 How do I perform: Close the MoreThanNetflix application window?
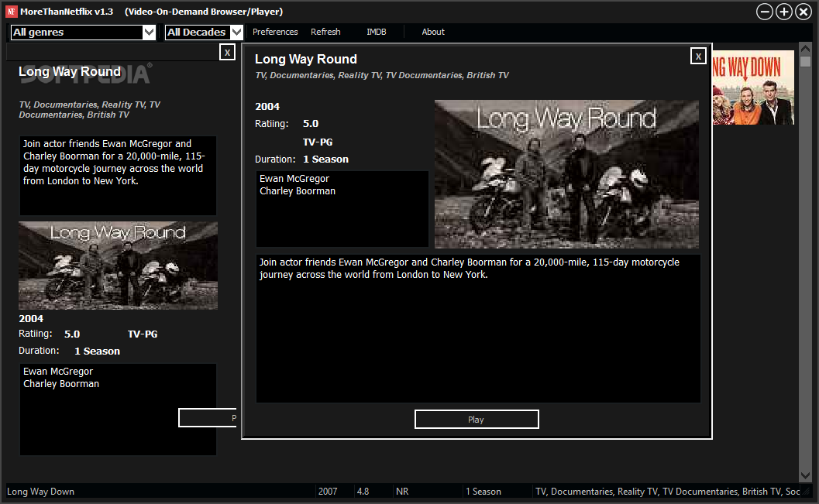click(804, 12)
